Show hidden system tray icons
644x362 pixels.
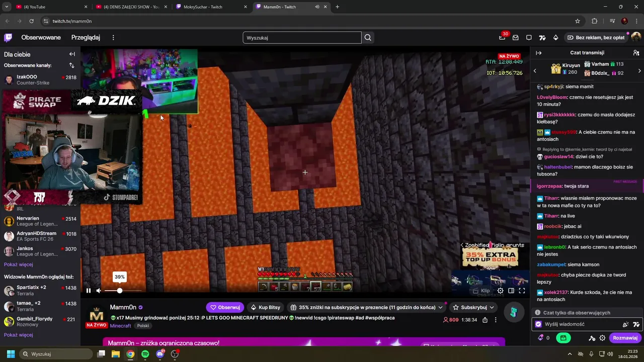570,354
